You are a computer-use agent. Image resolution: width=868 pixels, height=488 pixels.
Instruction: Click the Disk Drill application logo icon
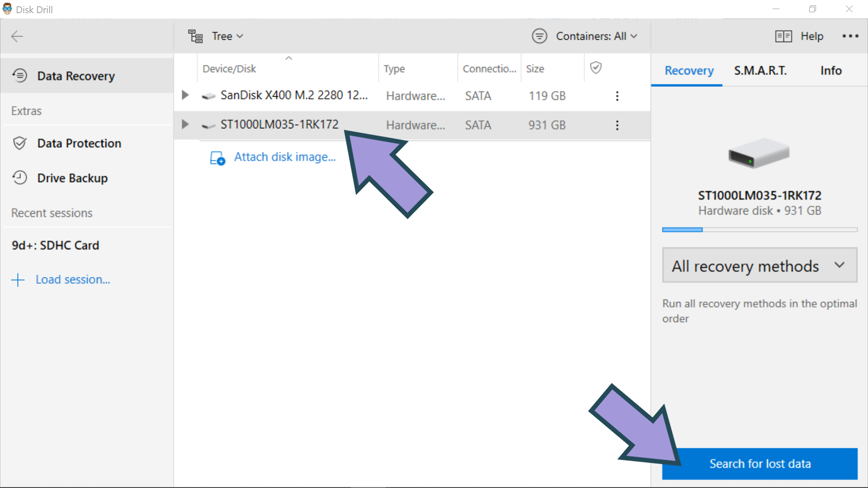pyautogui.click(x=7, y=8)
